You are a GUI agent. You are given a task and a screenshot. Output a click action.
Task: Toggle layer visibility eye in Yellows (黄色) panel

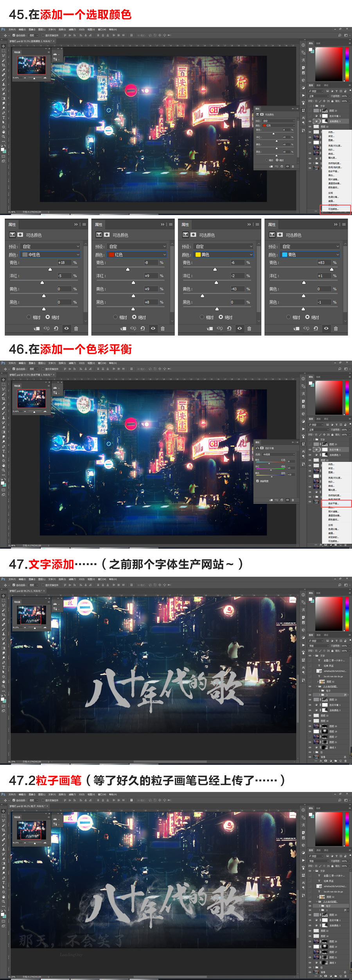(239, 328)
